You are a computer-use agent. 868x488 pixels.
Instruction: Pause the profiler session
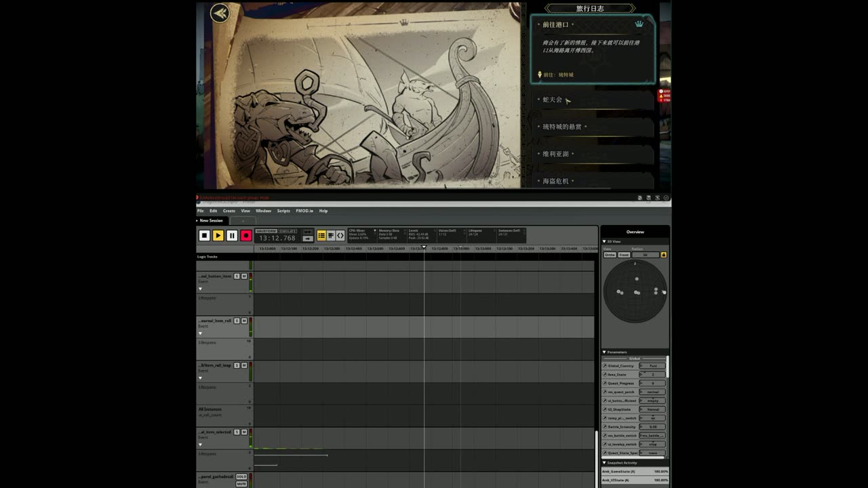tap(232, 235)
